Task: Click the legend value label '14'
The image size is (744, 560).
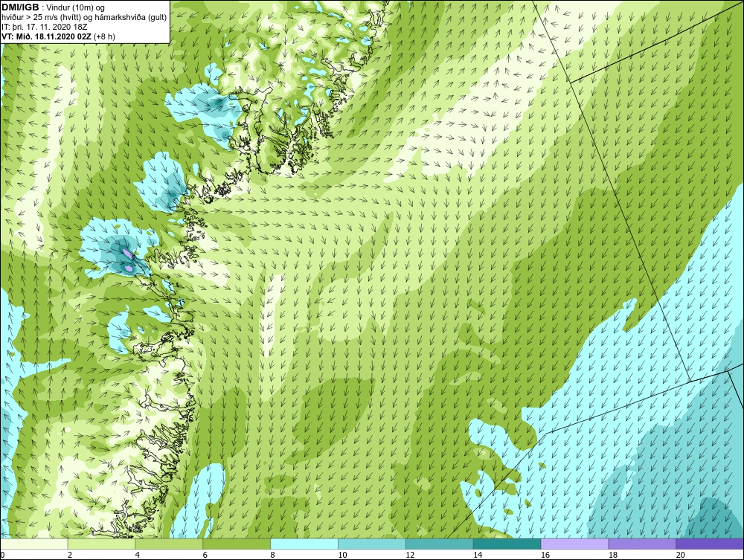Action: click(478, 555)
